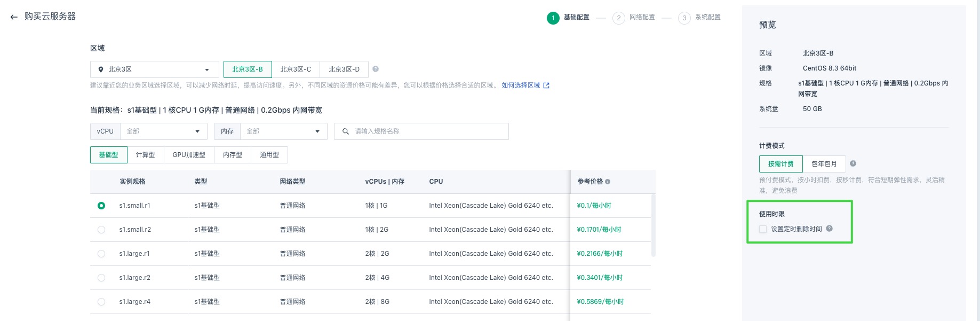The image size is (980, 321).
Task: Choose 按需计费 billing mode
Action: (781, 164)
